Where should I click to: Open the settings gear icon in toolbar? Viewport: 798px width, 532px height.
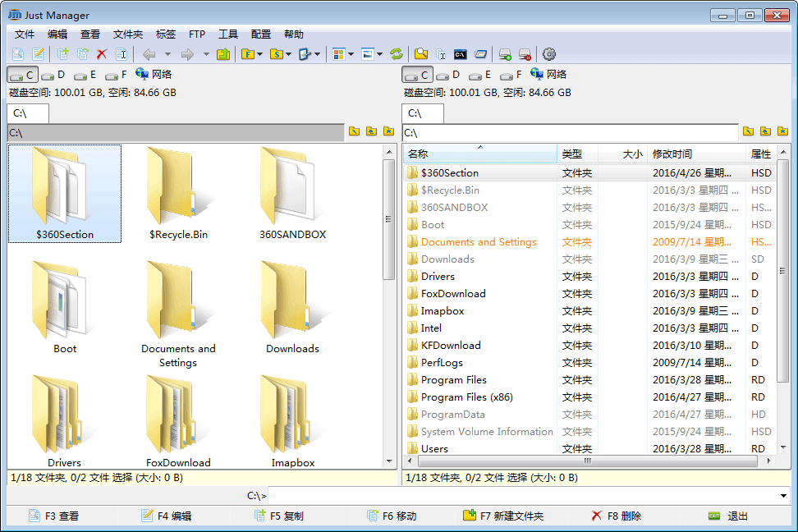point(549,54)
